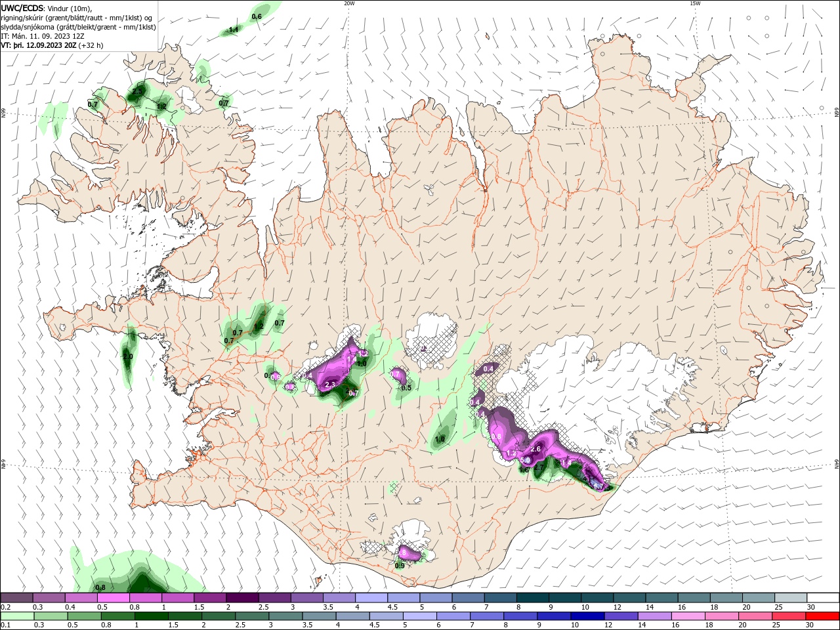This screenshot has width=840, height=630.
Task: Click the 0.9 value near south coast glacier
Action: pos(400,565)
